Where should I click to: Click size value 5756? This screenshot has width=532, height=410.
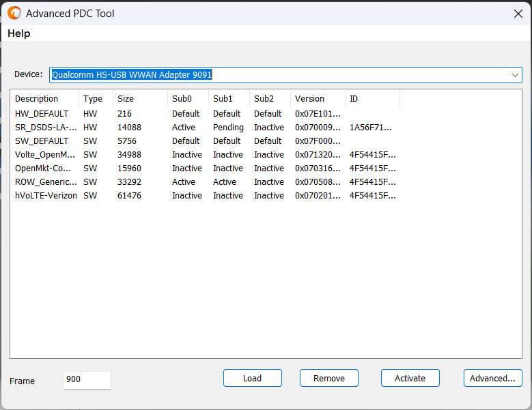point(127,141)
